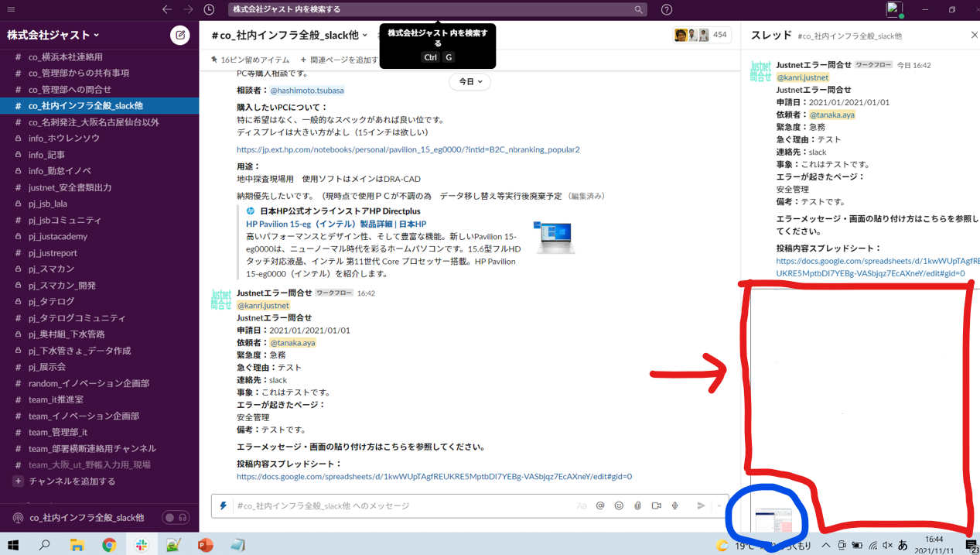
Task: Click the search box for 株式会社ジャスト
Action: click(x=438, y=9)
